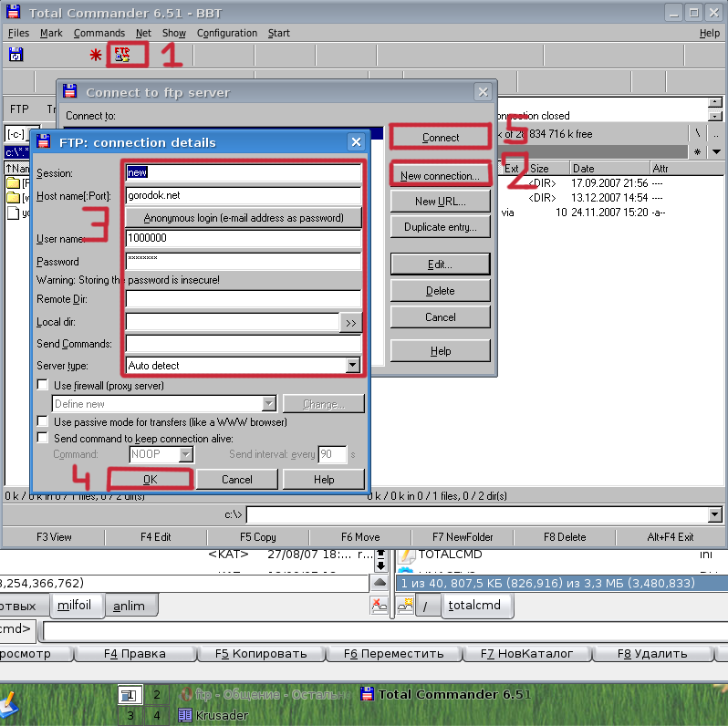Click the down scroll arrow in Krusader's left panel
Viewport: 728px width, 726px height.
point(380,565)
